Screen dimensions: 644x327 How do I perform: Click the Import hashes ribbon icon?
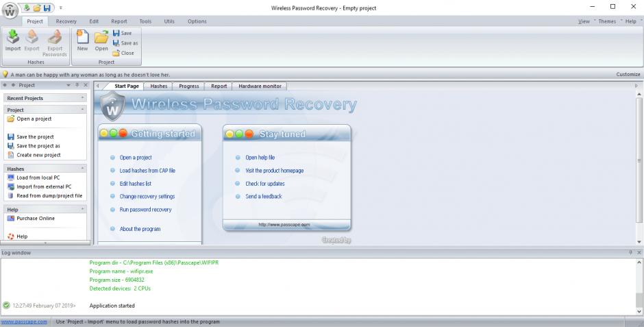pyautogui.click(x=13, y=40)
